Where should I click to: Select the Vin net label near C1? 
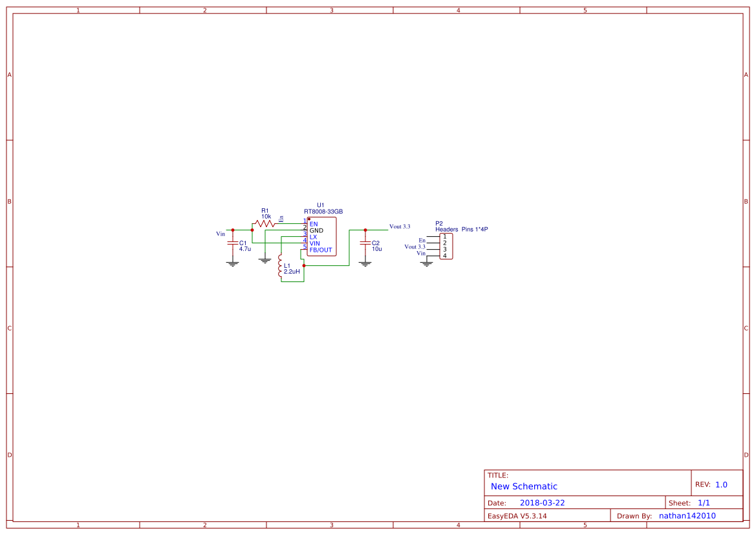coord(221,234)
